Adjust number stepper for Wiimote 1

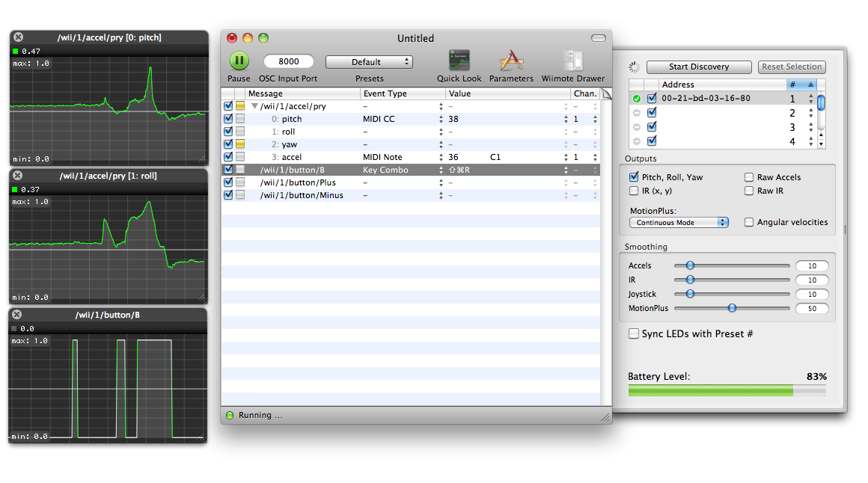811,99
